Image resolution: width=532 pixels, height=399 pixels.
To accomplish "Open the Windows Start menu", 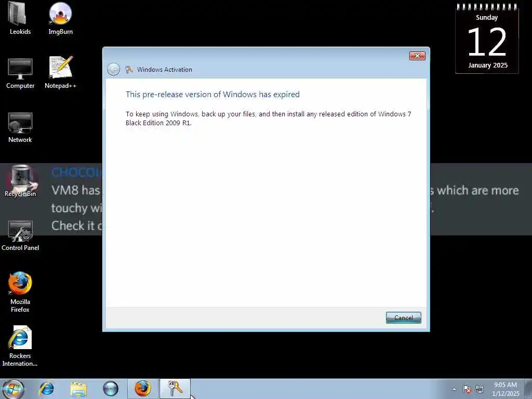I will point(13,389).
